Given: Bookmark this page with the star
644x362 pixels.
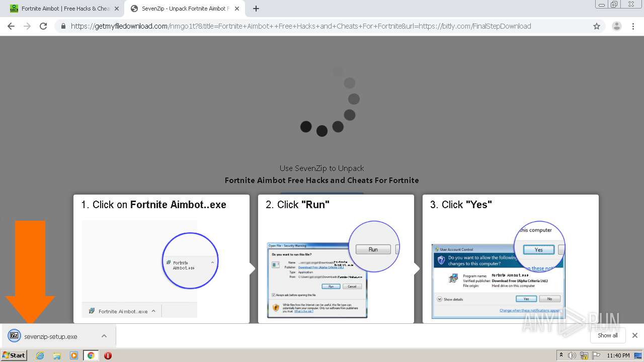Looking at the screenshot, I should [597, 26].
